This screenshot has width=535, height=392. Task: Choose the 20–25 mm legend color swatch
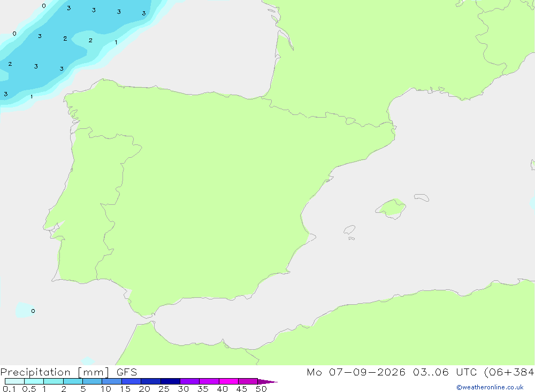click(151, 381)
